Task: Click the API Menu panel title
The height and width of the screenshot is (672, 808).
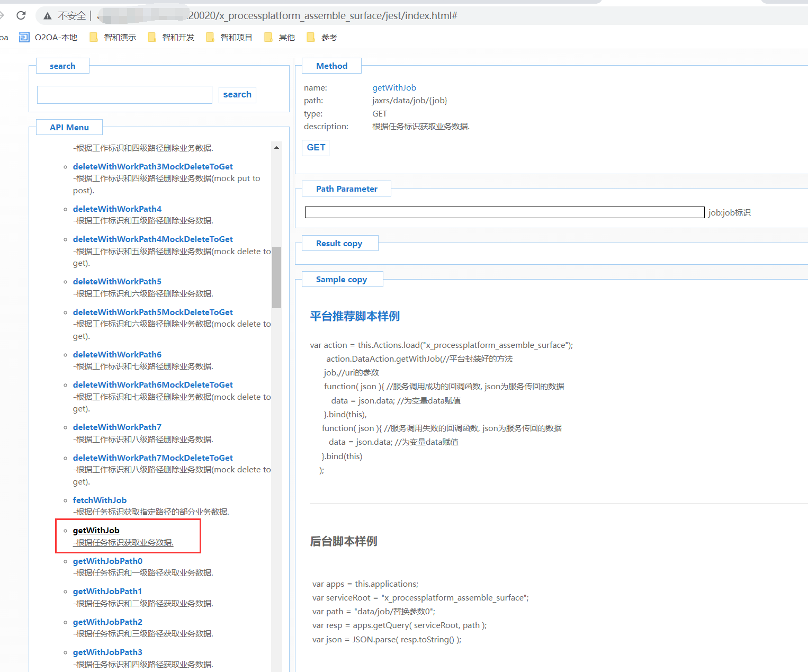Action: [69, 127]
